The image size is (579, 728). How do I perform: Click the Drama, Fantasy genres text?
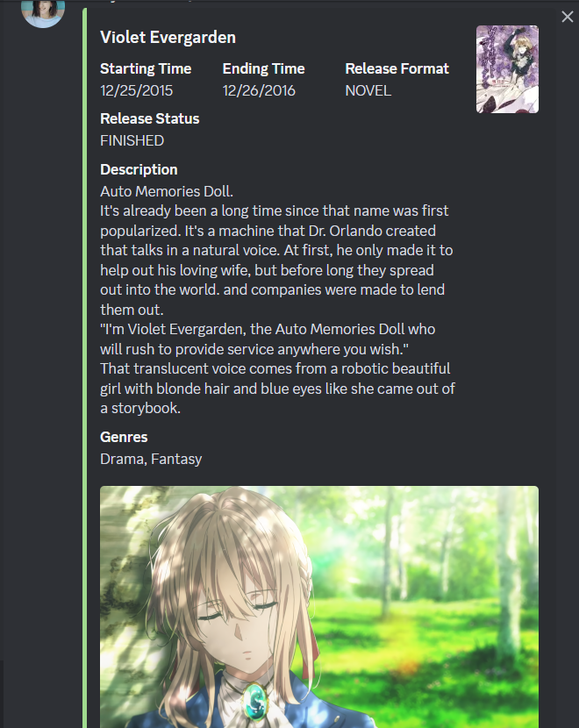150,459
